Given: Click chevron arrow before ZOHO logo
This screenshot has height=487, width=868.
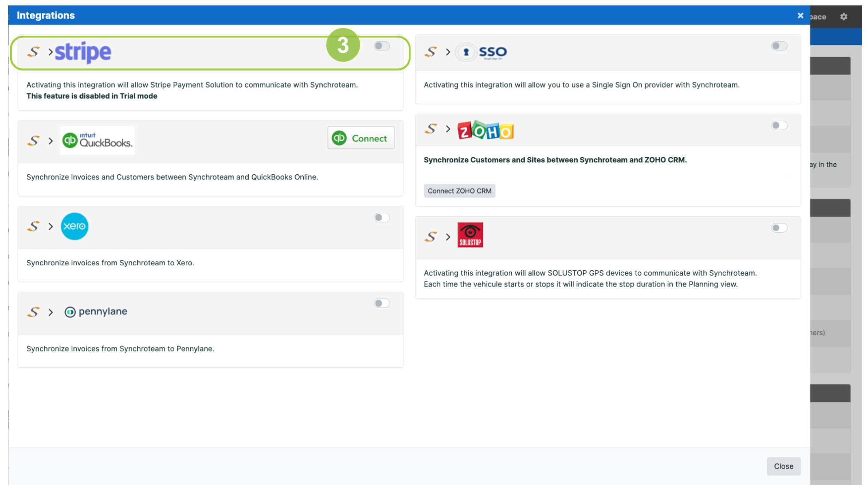Looking at the screenshot, I should point(448,128).
